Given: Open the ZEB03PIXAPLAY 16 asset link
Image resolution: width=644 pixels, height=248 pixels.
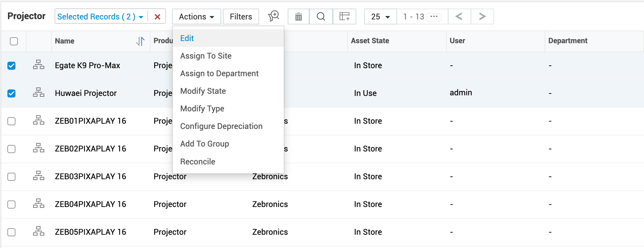Looking at the screenshot, I should tap(90, 176).
